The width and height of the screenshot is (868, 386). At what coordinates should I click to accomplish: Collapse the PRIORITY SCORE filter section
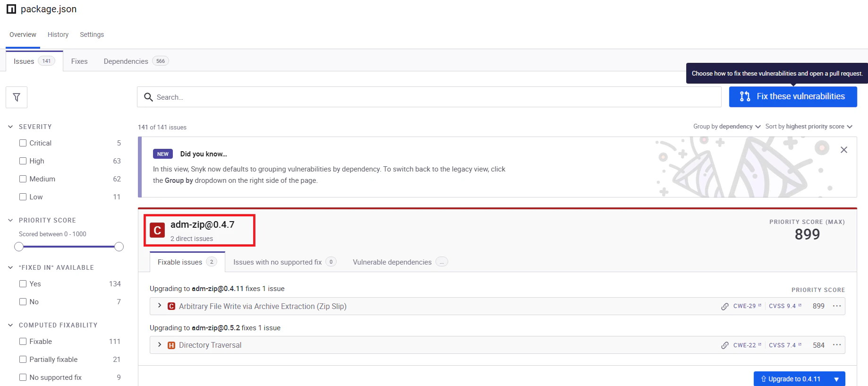[10, 220]
